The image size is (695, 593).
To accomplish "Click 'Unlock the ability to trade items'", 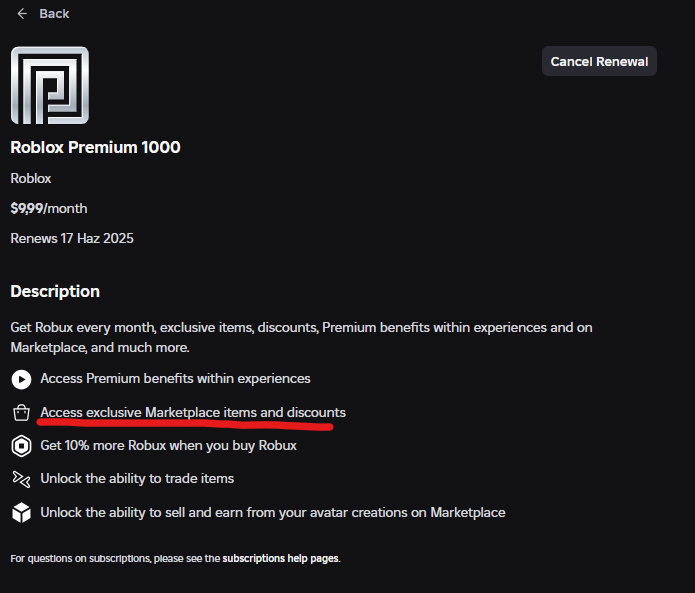I will [x=137, y=479].
